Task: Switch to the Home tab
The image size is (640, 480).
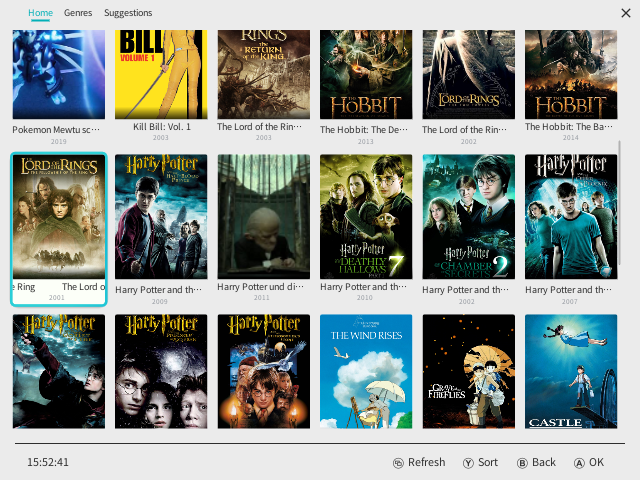Action: click(40, 13)
